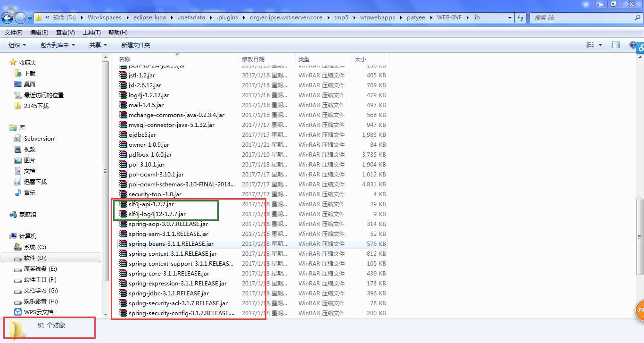Select the jstl-1.2.jar file icon
This screenshot has width=644, height=343.
click(123, 75)
